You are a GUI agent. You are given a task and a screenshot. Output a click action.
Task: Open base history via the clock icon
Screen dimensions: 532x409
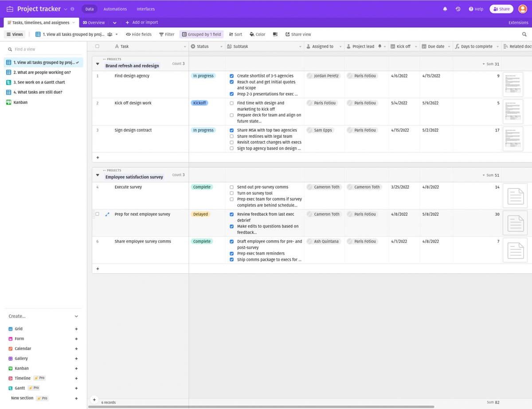458,8
